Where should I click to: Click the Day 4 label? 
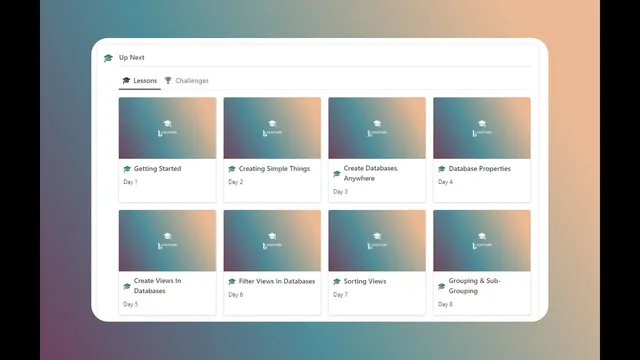tap(445, 182)
